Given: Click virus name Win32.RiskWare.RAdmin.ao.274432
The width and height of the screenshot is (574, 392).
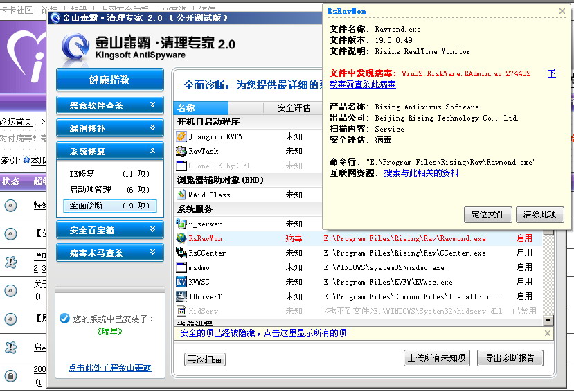Looking at the screenshot, I should point(467,73).
